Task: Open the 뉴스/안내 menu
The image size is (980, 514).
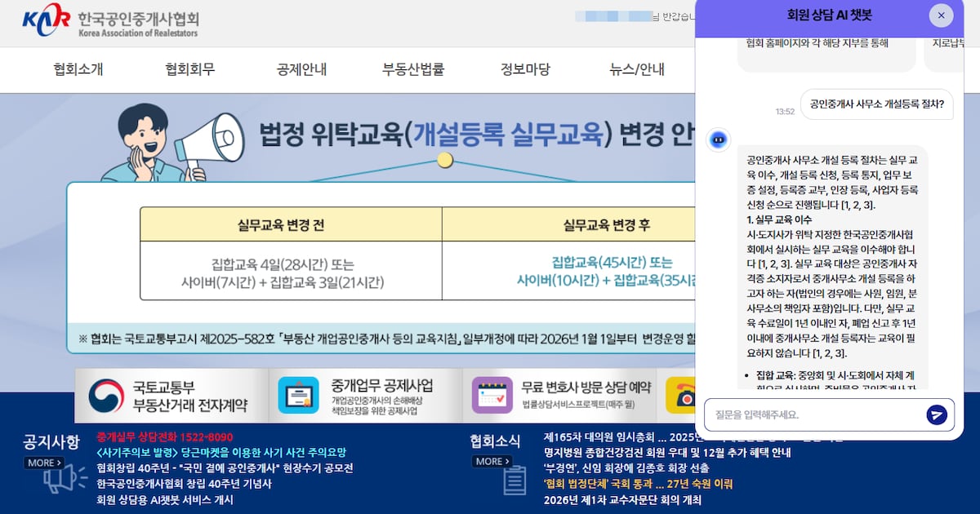Action: [x=637, y=69]
